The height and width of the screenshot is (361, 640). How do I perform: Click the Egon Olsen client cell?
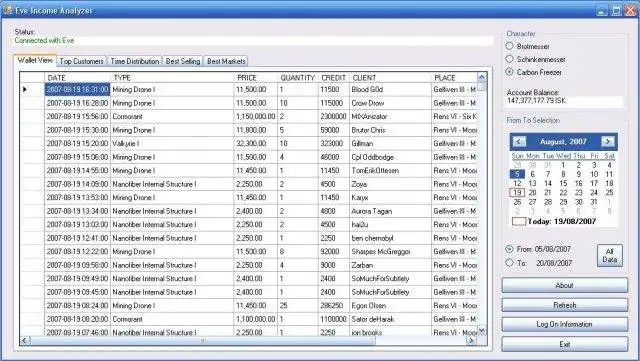click(391, 305)
